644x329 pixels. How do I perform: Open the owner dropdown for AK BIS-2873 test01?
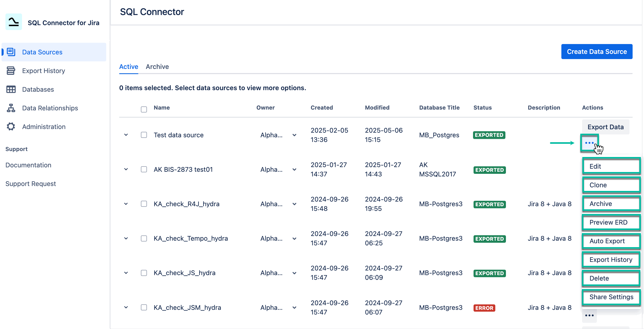click(x=294, y=169)
